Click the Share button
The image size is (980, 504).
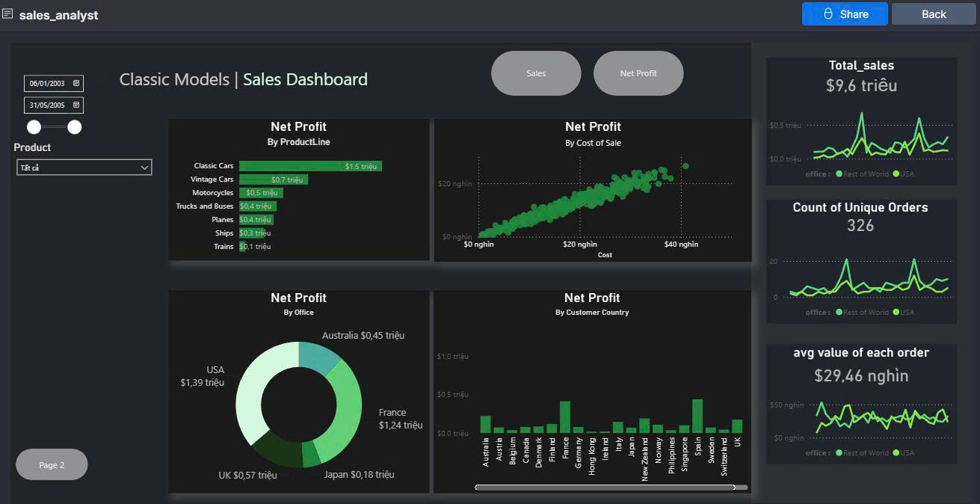845,13
